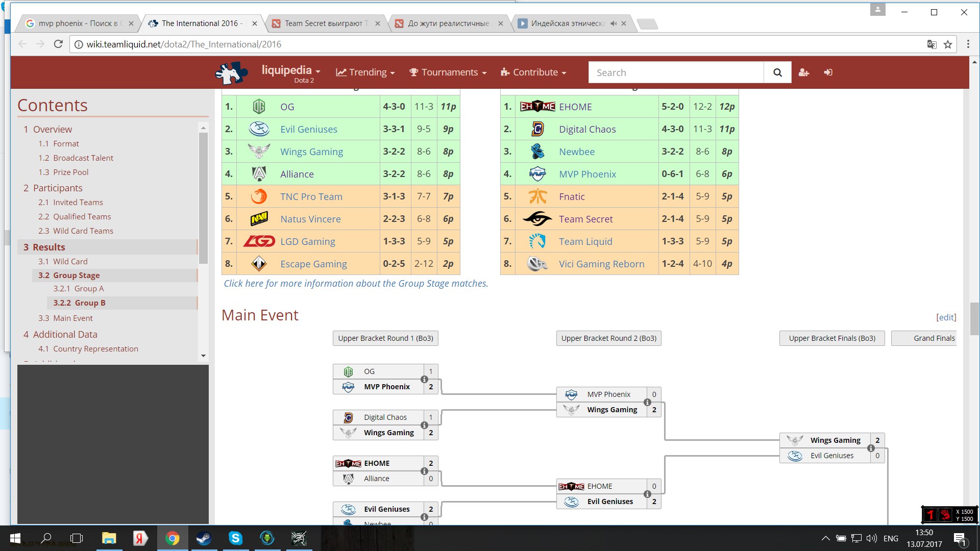Bookmark this page with the star icon

pos(948,44)
